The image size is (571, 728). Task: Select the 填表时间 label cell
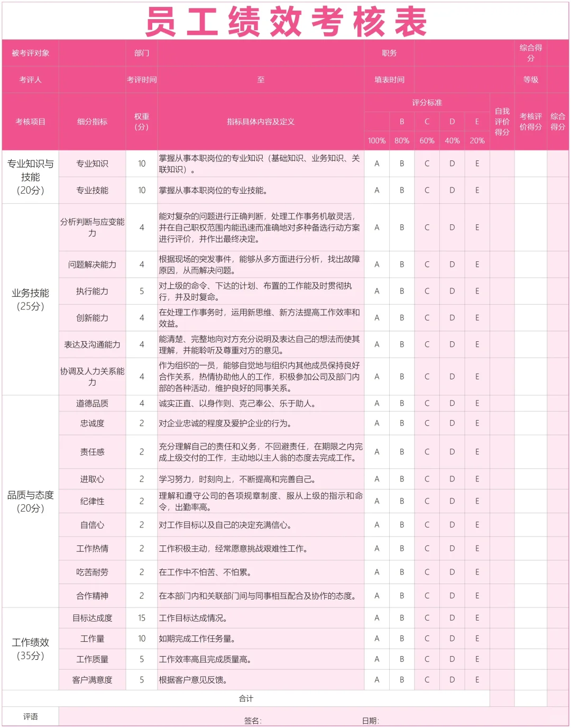point(389,79)
